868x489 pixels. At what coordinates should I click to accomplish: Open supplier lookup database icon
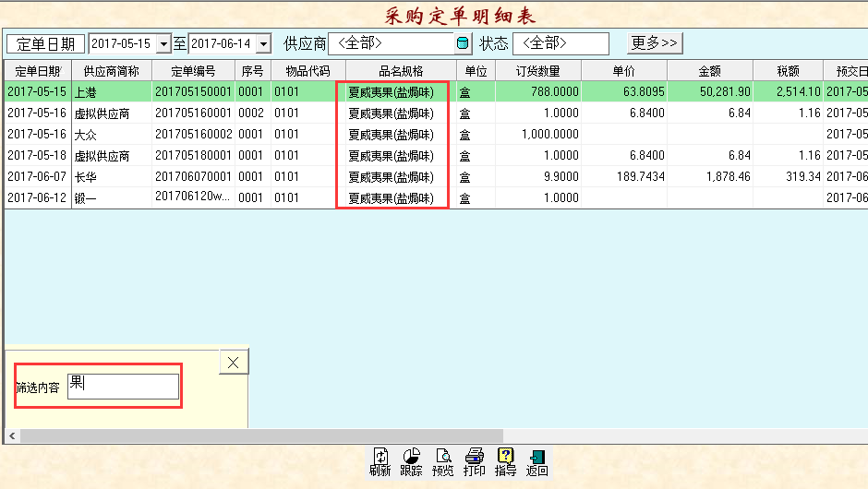[x=463, y=43]
